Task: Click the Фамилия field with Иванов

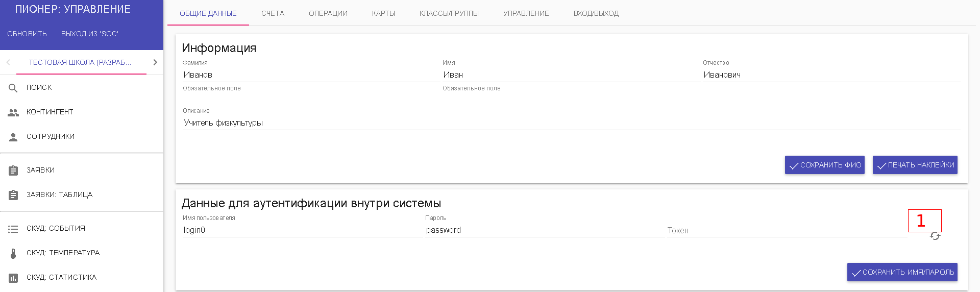Action: [x=311, y=75]
